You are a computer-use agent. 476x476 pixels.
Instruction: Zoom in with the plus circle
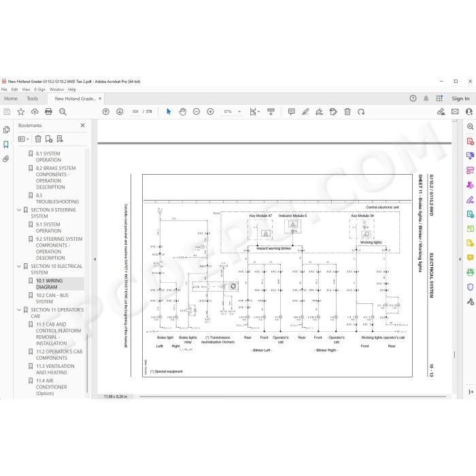click(x=210, y=112)
